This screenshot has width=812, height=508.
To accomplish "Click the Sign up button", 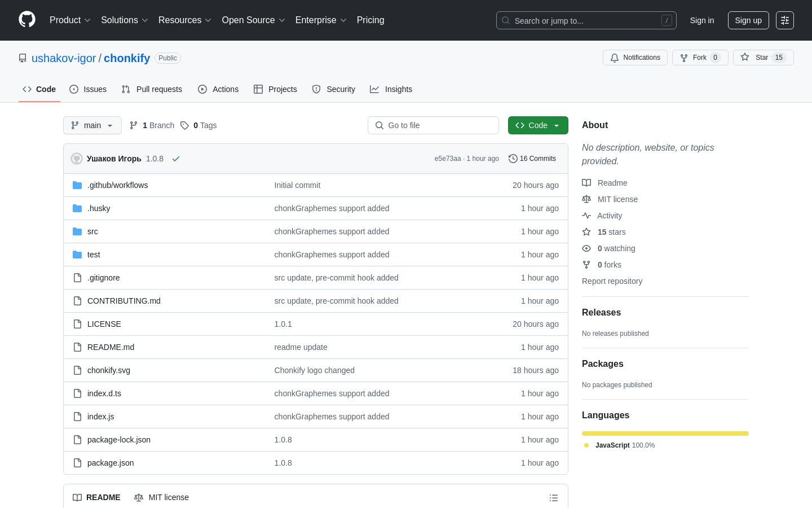I will click(x=748, y=20).
